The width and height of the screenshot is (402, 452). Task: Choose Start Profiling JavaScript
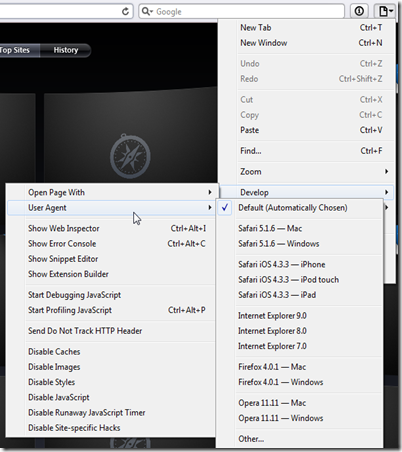(112, 310)
